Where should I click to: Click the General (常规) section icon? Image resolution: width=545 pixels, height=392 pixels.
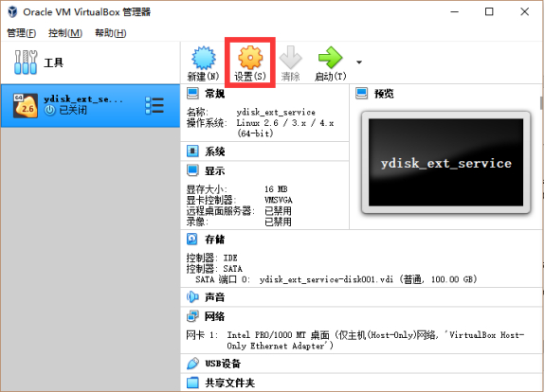[192, 94]
